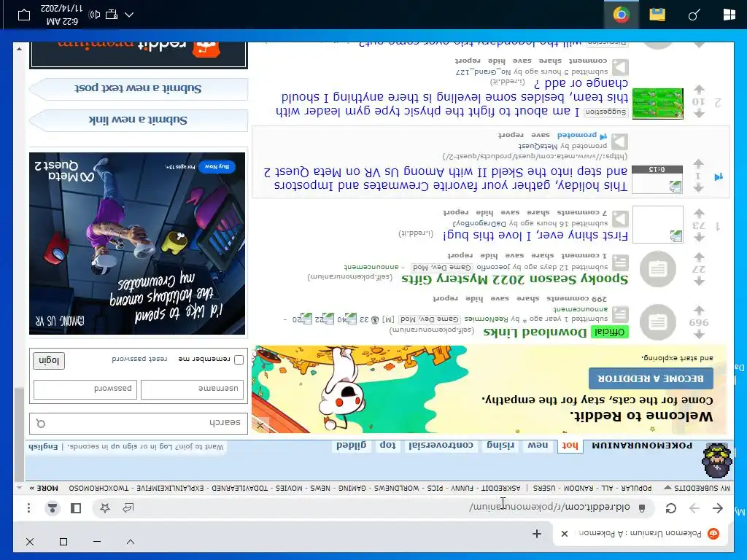Switch to Chrome from the taskbar
The image size is (747, 560).
click(622, 15)
